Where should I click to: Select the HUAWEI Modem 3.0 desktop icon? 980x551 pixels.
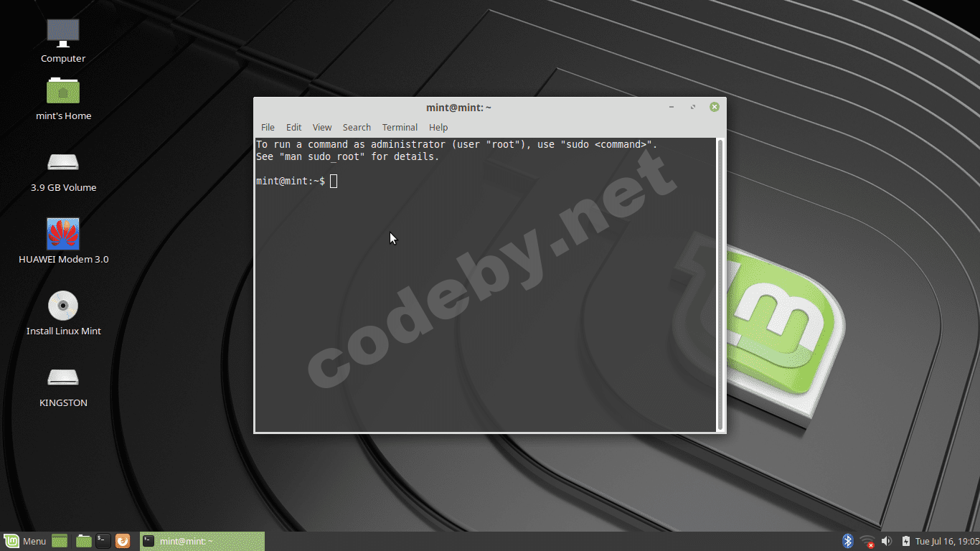(x=63, y=234)
